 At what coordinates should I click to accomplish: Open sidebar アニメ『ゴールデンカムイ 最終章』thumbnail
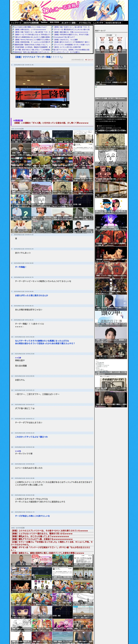click(111, 287)
